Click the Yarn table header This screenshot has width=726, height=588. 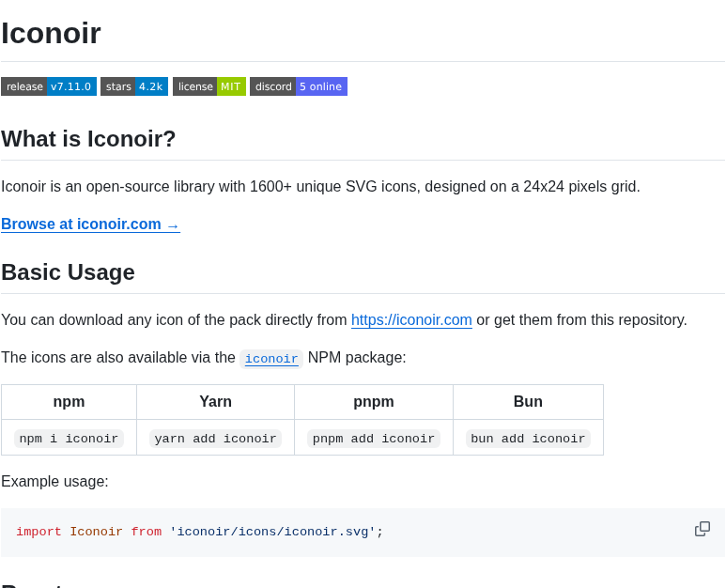[x=215, y=402]
